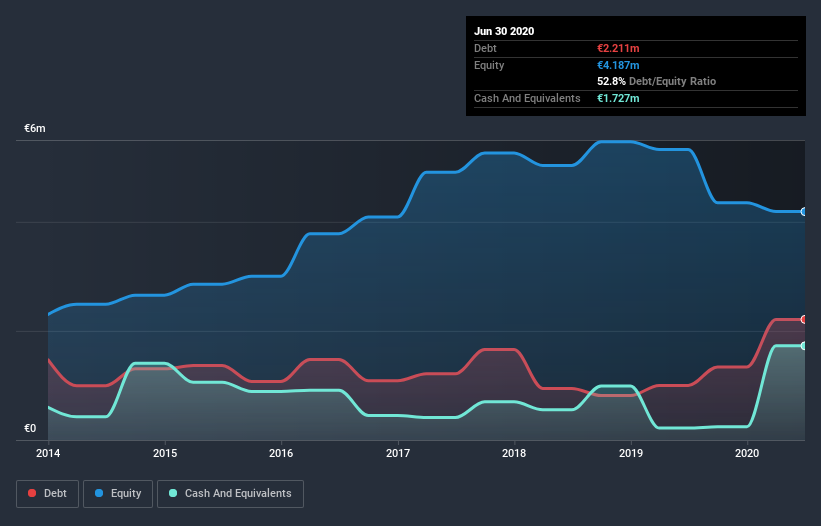
Task: Click the 2017 axis label
Action: [x=398, y=453]
